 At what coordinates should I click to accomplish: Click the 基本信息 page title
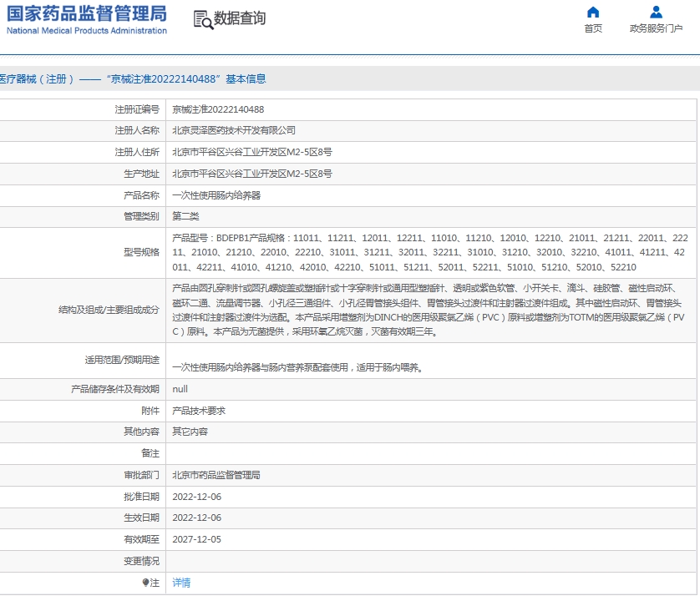pos(246,79)
